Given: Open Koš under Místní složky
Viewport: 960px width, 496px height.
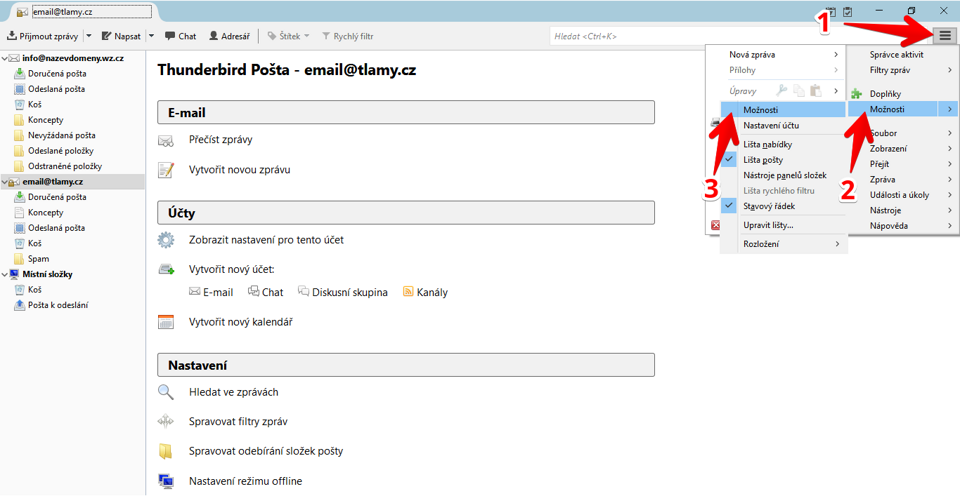Looking at the screenshot, I should pyautogui.click(x=35, y=290).
